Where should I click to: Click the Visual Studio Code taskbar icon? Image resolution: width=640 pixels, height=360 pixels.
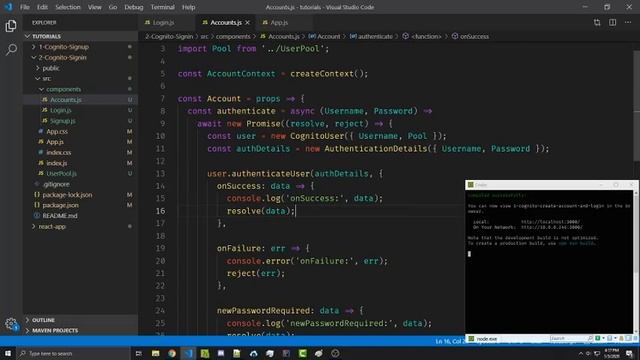(188, 353)
